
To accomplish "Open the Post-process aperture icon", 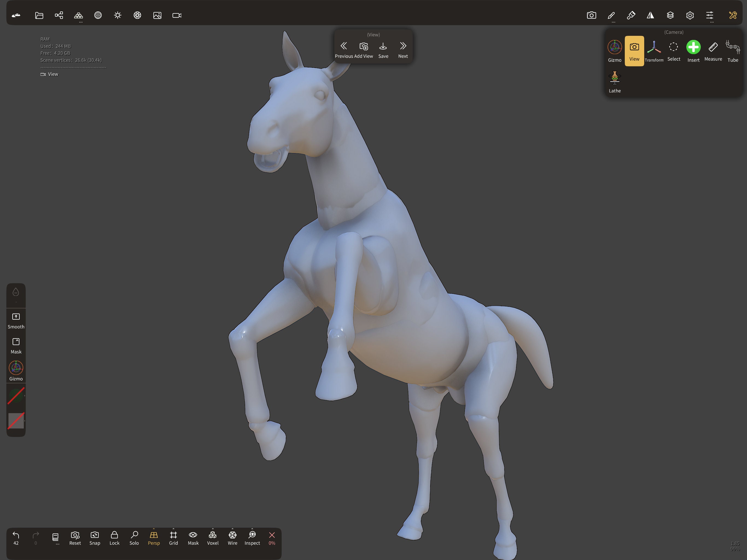I will pyautogui.click(x=137, y=15).
